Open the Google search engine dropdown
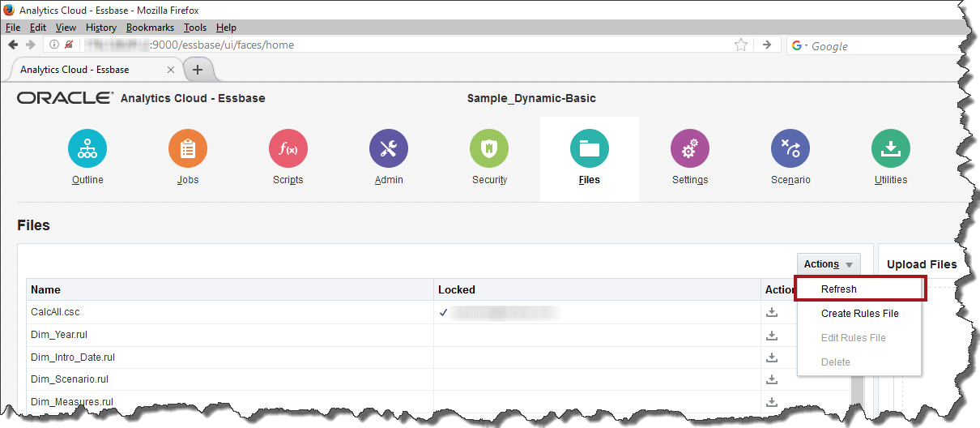Image resolution: width=980 pixels, height=428 pixels. coord(800,45)
